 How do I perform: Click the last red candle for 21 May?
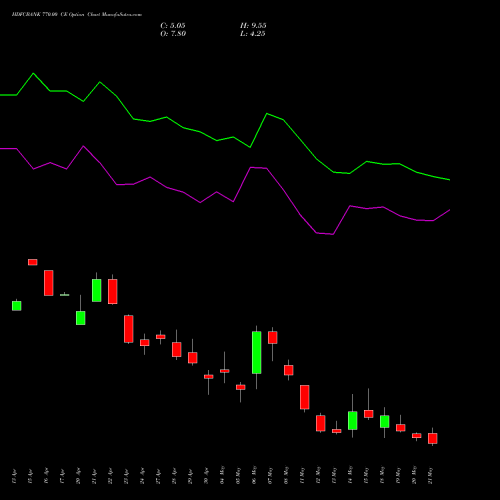click(433, 438)
